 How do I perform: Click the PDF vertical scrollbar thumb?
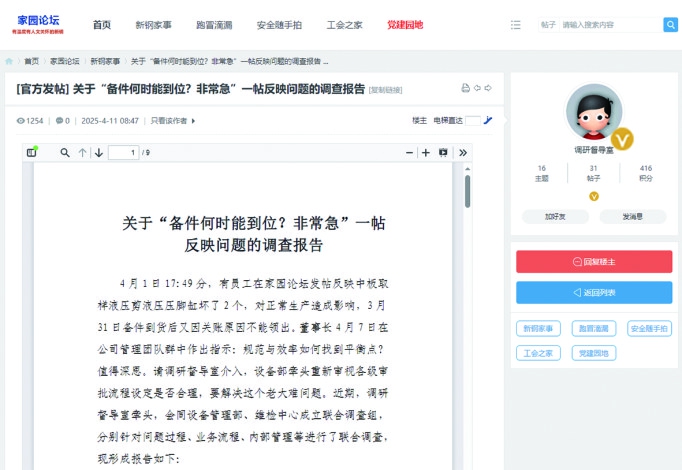pyautogui.click(x=467, y=190)
